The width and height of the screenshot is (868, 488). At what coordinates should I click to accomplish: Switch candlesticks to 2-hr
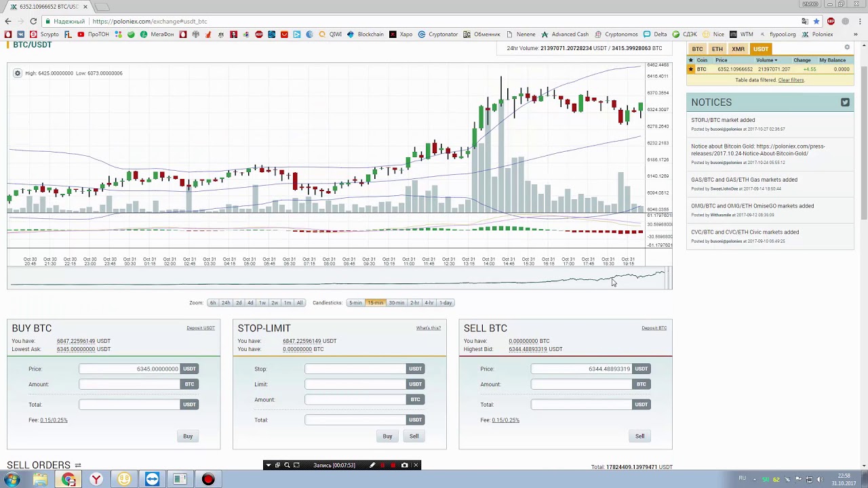click(414, 303)
